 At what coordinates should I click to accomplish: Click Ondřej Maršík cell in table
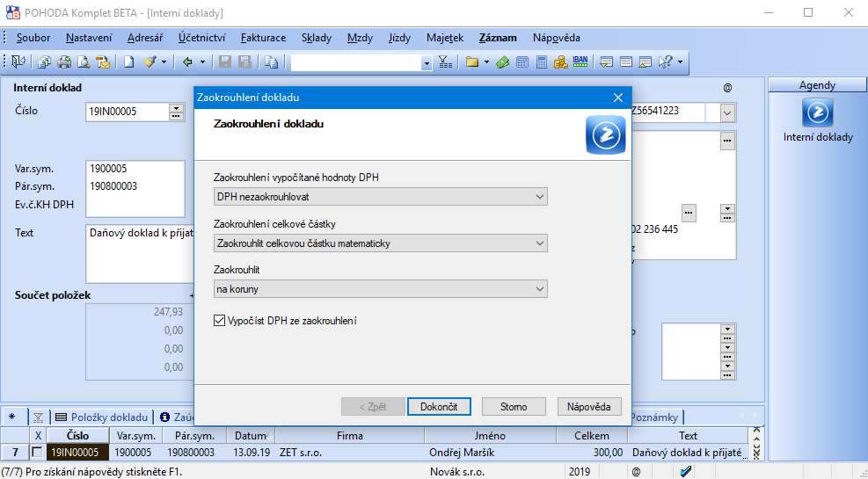[491, 453]
